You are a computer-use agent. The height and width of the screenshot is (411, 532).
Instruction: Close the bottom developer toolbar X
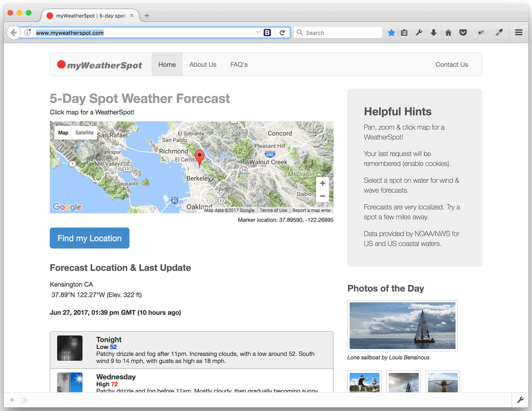click(x=12, y=400)
